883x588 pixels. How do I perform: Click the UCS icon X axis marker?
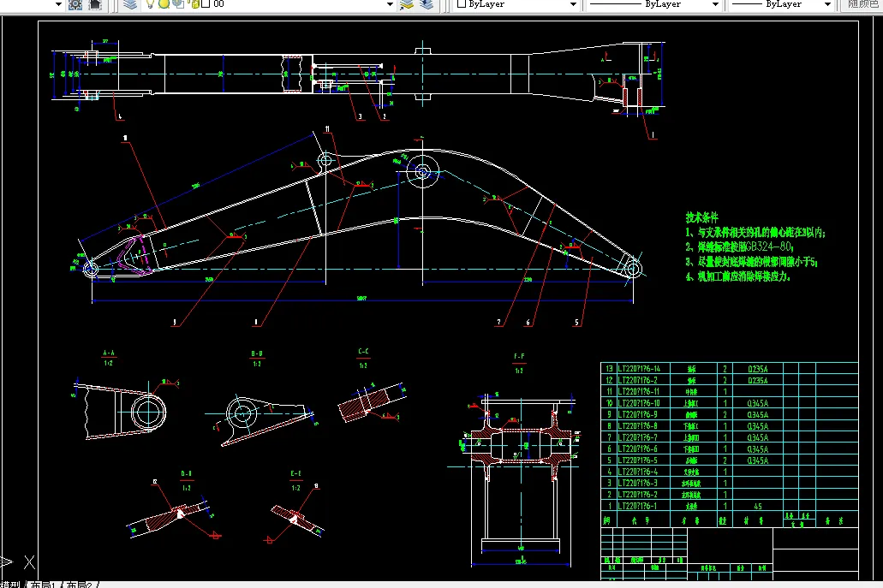(29, 561)
